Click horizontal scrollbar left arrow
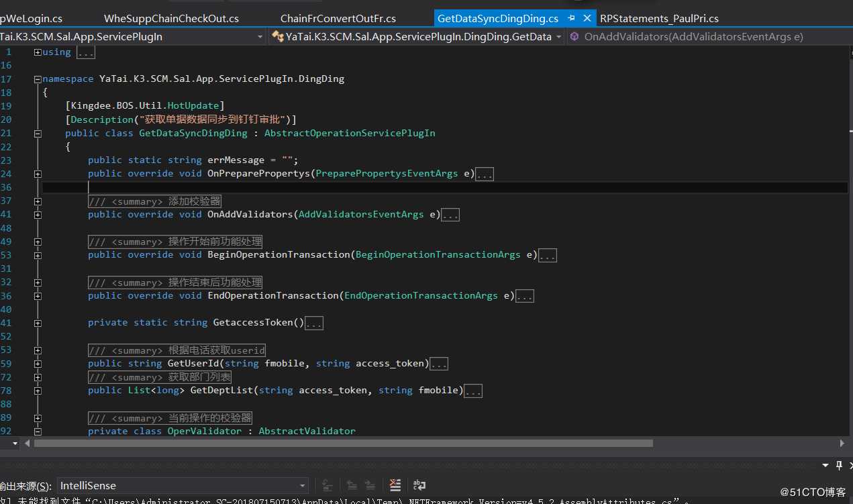This screenshot has height=504, width=853. pyautogui.click(x=28, y=443)
